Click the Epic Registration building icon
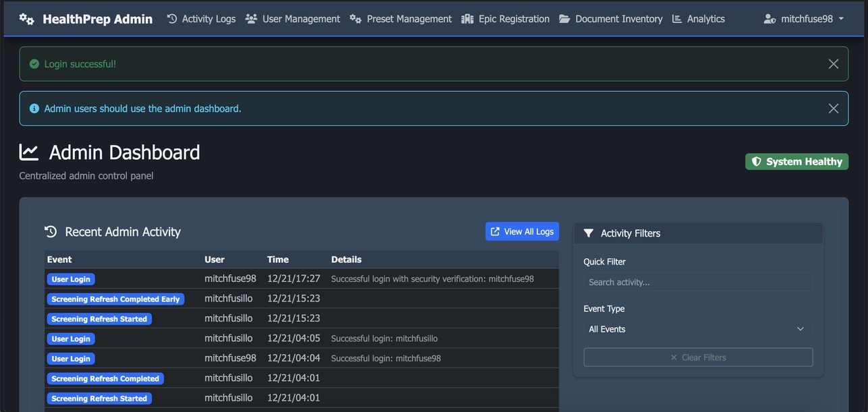Image resolution: width=868 pixels, height=412 pixels. [467, 19]
